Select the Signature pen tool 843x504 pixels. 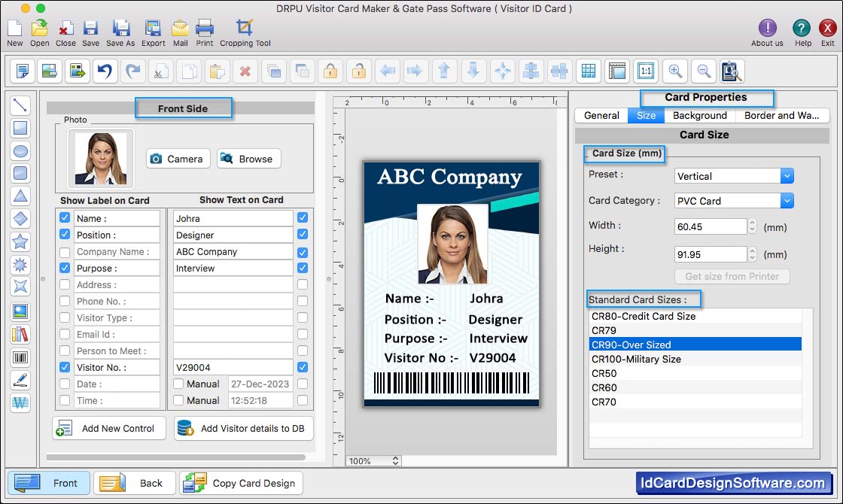click(20, 380)
